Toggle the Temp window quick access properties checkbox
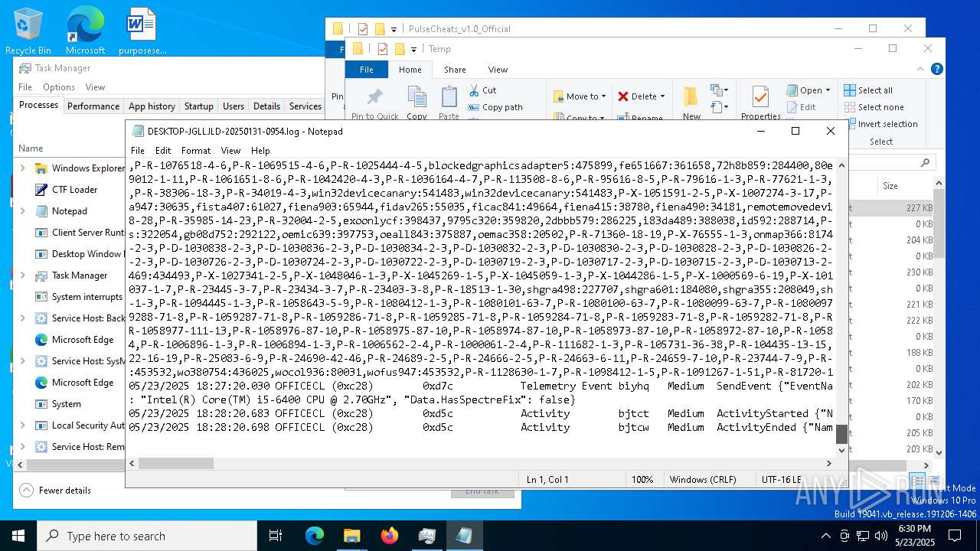The image size is (980, 551). coord(382,49)
